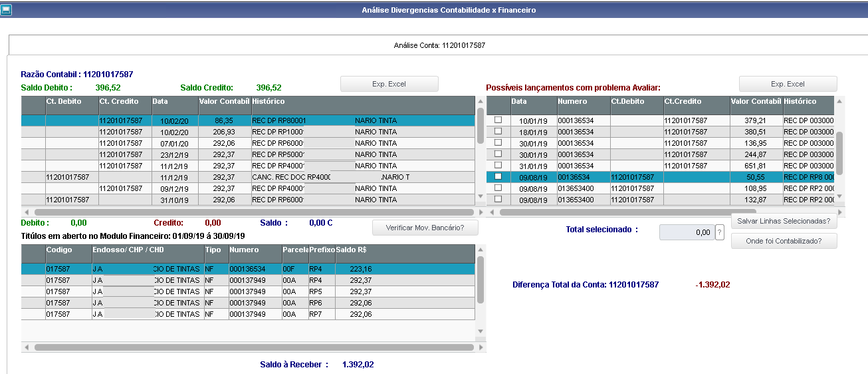Click the question mark beside Total selecionado
Viewport: 868px width, 374px height.
[719, 232]
